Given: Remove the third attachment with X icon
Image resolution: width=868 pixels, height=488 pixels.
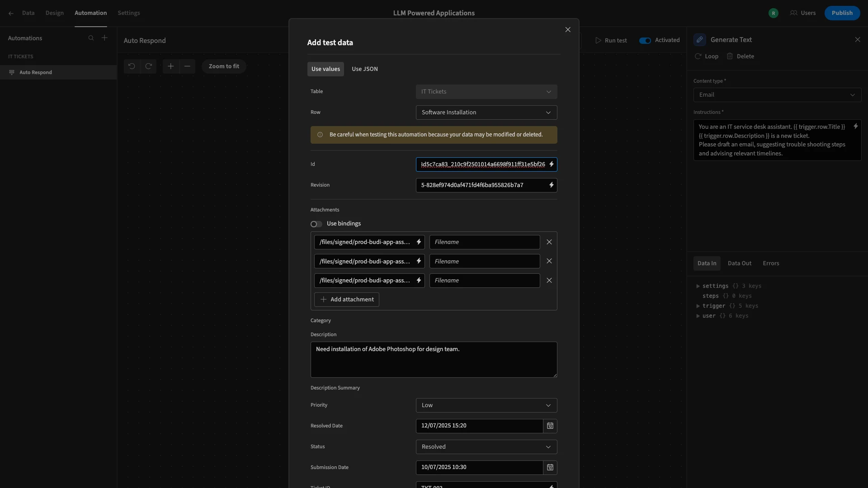Looking at the screenshot, I should click(x=549, y=281).
